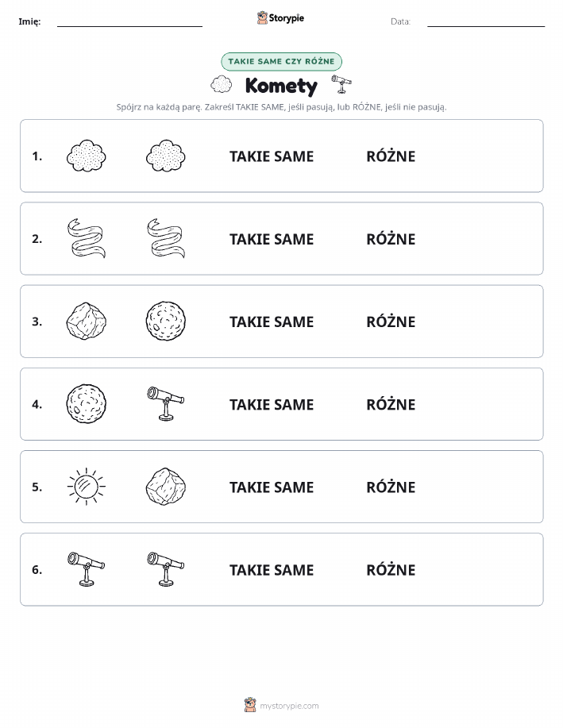Select the second ribbon tail in row 2

pyautogui.click(x=166, y=239)
